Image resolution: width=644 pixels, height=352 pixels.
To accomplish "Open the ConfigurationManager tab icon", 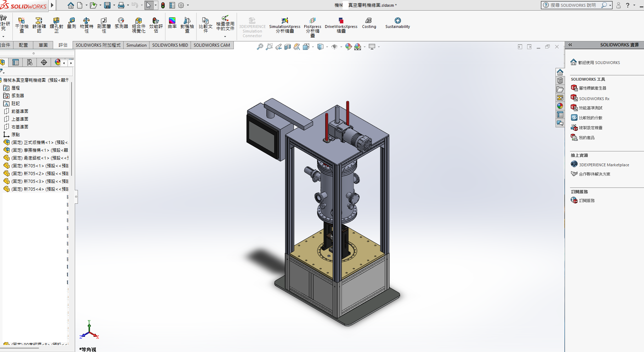I will coord(30,63).
